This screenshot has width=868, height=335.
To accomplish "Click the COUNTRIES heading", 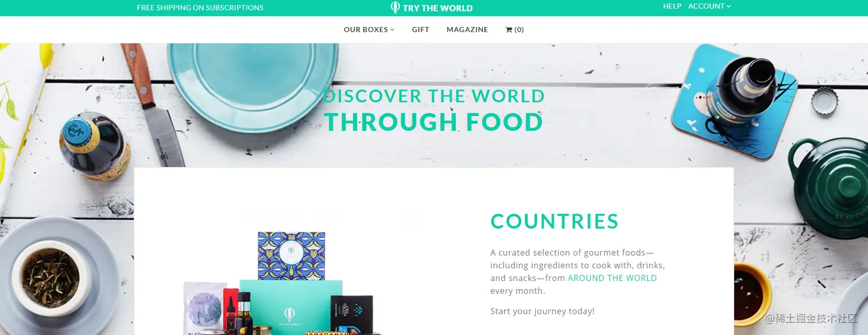I will click(x=555, y=221).
